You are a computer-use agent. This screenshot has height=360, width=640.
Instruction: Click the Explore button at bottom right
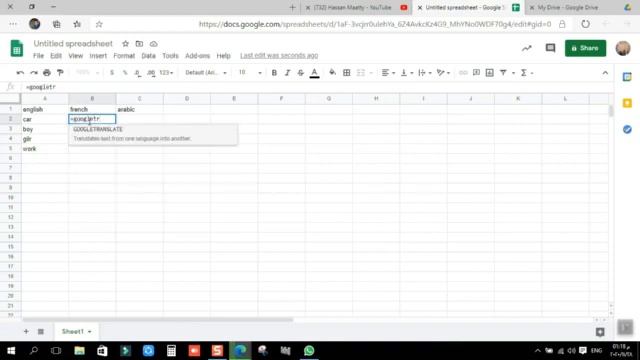pyautogui.click(x=600, y=332)
